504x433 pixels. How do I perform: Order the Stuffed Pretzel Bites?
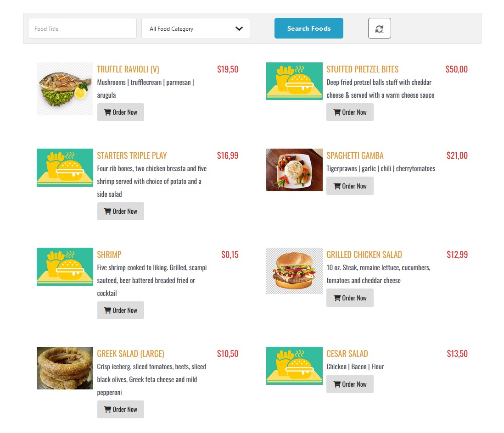[350, 112]
